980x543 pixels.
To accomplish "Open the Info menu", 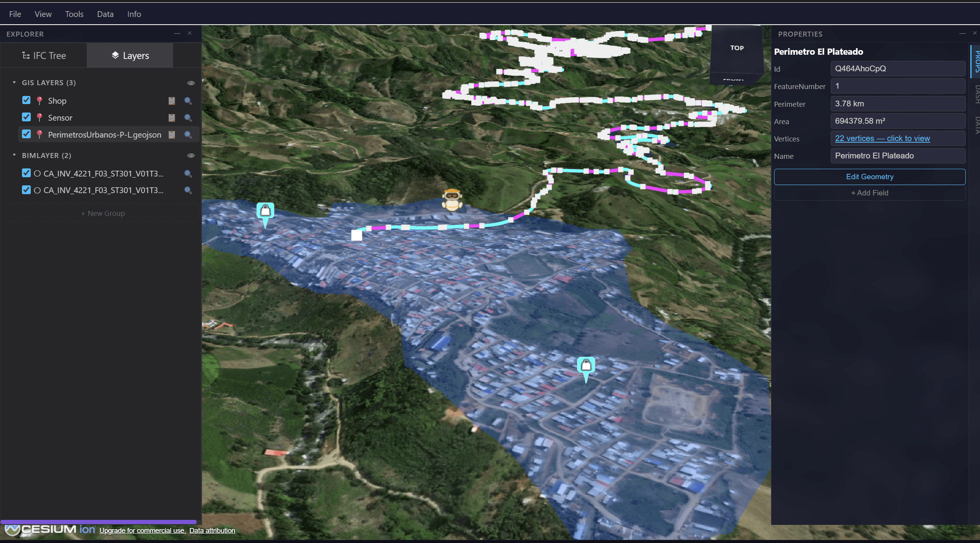I will coord(134,14).
